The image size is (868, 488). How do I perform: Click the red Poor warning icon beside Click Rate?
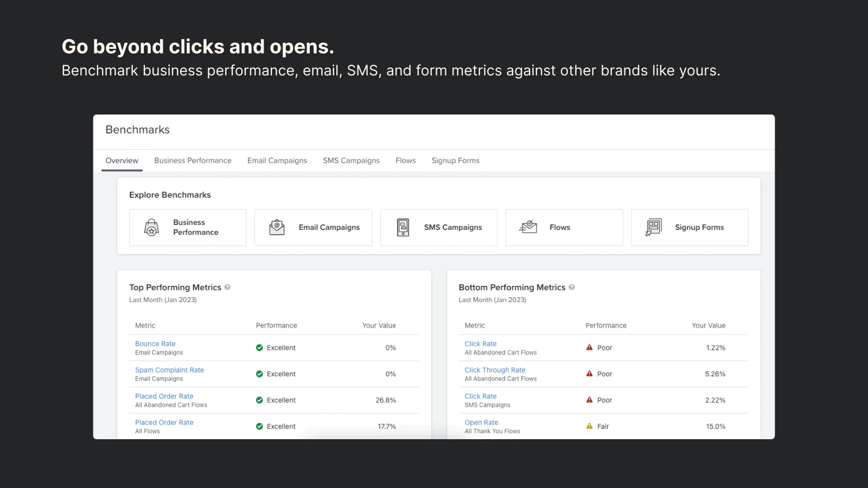(589, 348)
